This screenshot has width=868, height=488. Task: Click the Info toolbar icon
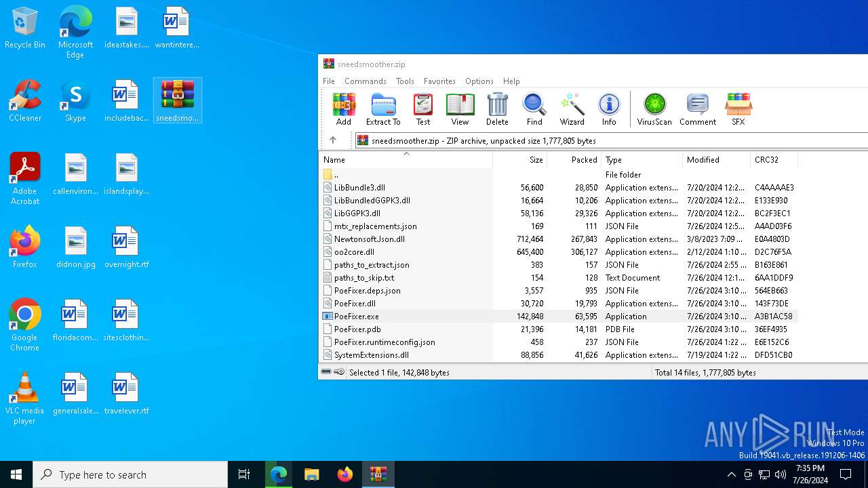pyautogui.click(x=609, y=110)
